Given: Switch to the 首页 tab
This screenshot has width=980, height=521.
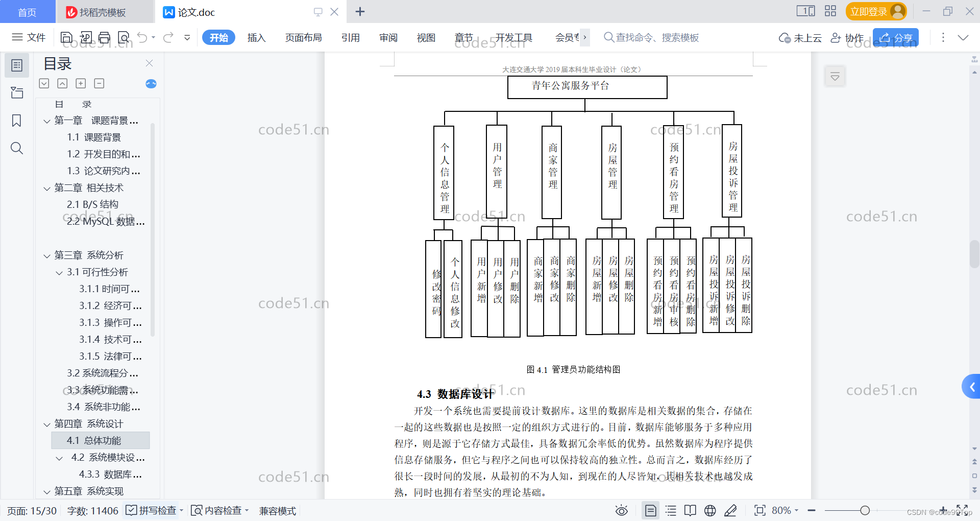Looking at the screenshot, I should pos(27,12).
